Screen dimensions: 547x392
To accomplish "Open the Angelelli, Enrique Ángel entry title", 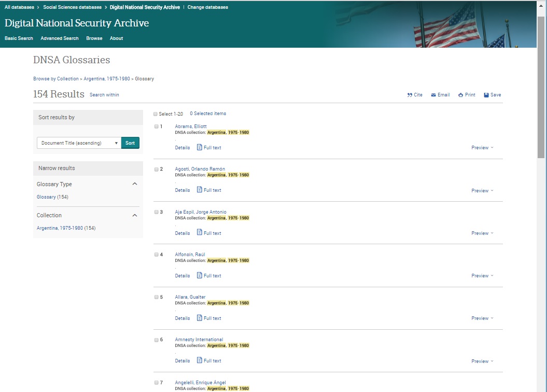I will click(200, 382).
